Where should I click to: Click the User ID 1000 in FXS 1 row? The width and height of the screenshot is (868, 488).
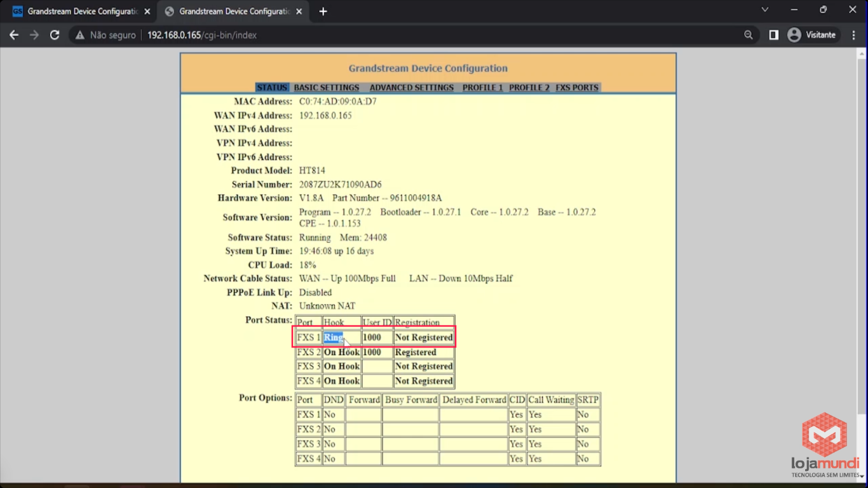[x=372, y=337]
